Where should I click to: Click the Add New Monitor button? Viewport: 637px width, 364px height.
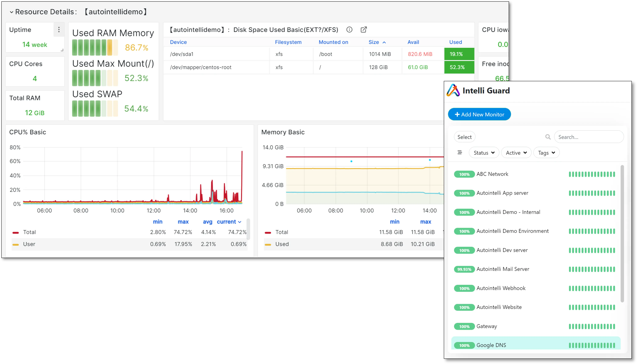pos(479,114)
